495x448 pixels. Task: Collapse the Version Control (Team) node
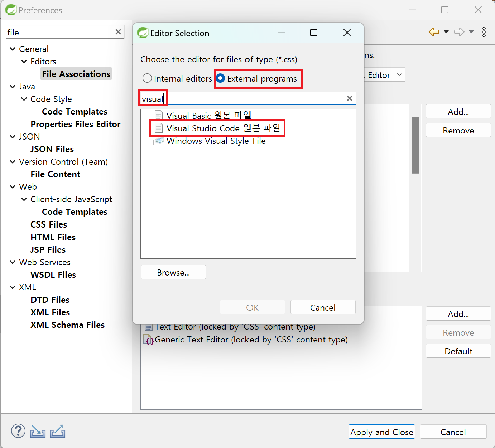coord(13,161)
